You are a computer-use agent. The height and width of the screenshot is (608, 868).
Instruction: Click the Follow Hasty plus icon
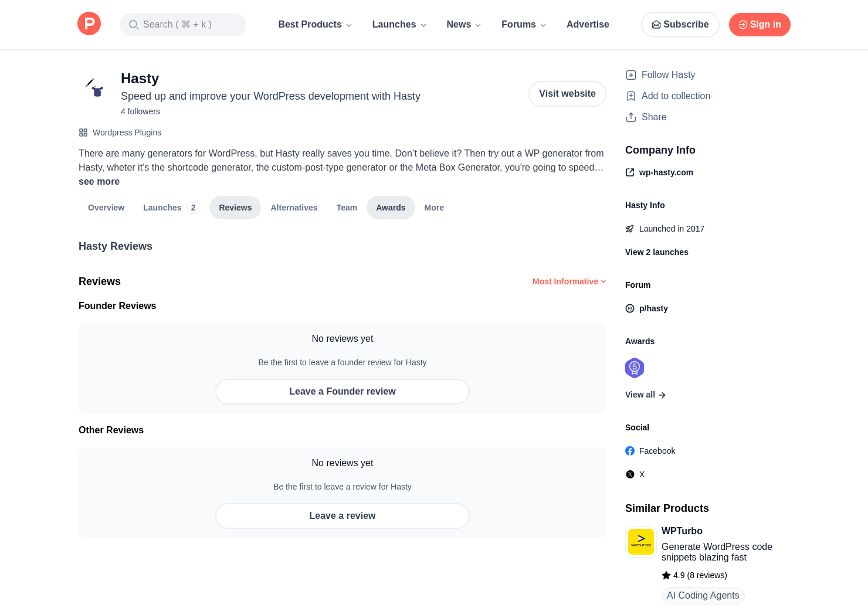point(631,75)
